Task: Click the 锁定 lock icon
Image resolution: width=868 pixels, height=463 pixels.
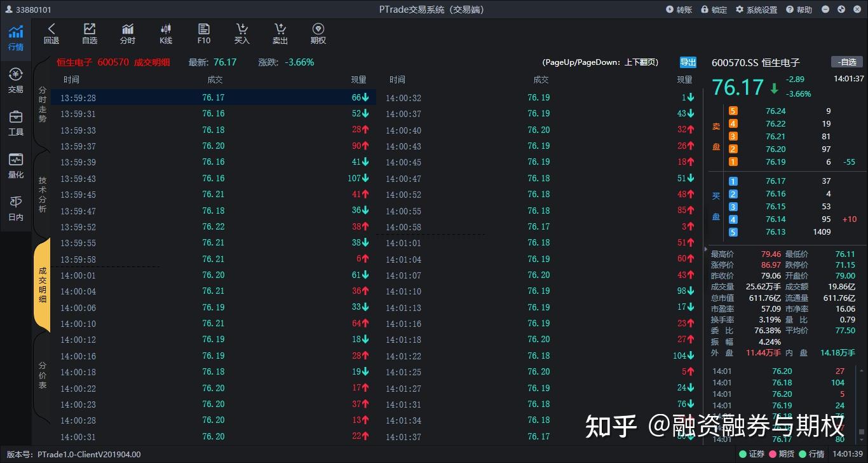Action: coord(714,10)
